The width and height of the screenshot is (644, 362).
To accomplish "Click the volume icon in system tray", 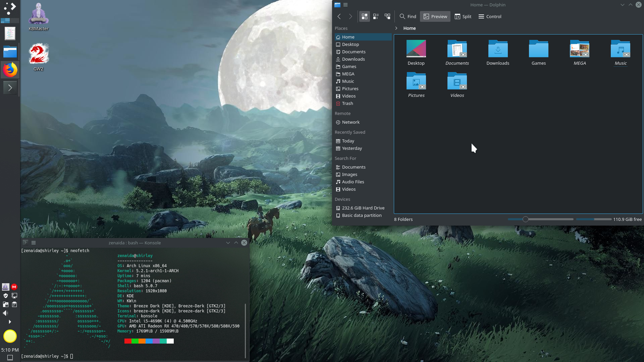I will [x=5, y=313].
